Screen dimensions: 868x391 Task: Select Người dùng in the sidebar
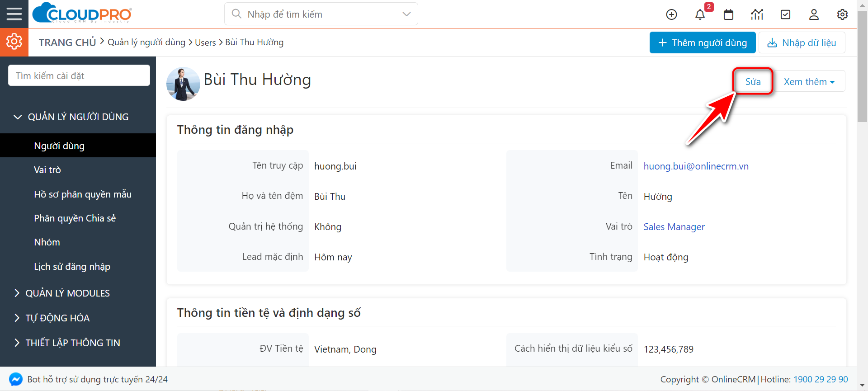coord(78,146)
